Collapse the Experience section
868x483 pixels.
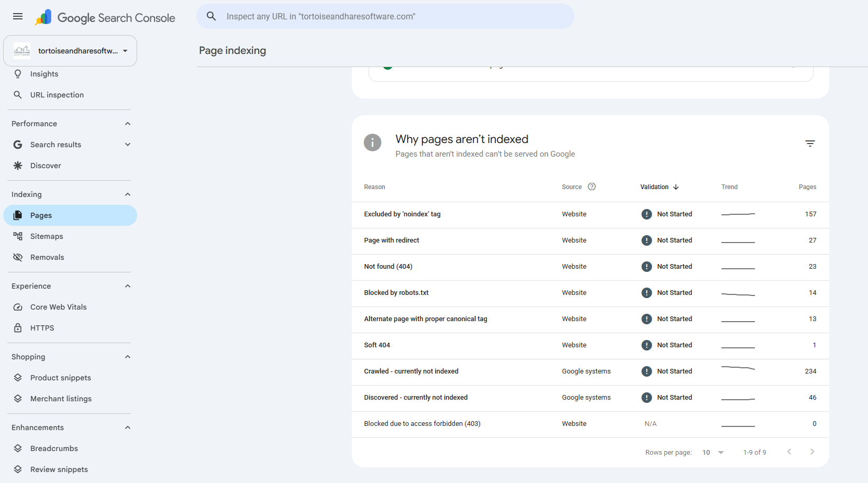pyautogui.click(x=128, y=286)
